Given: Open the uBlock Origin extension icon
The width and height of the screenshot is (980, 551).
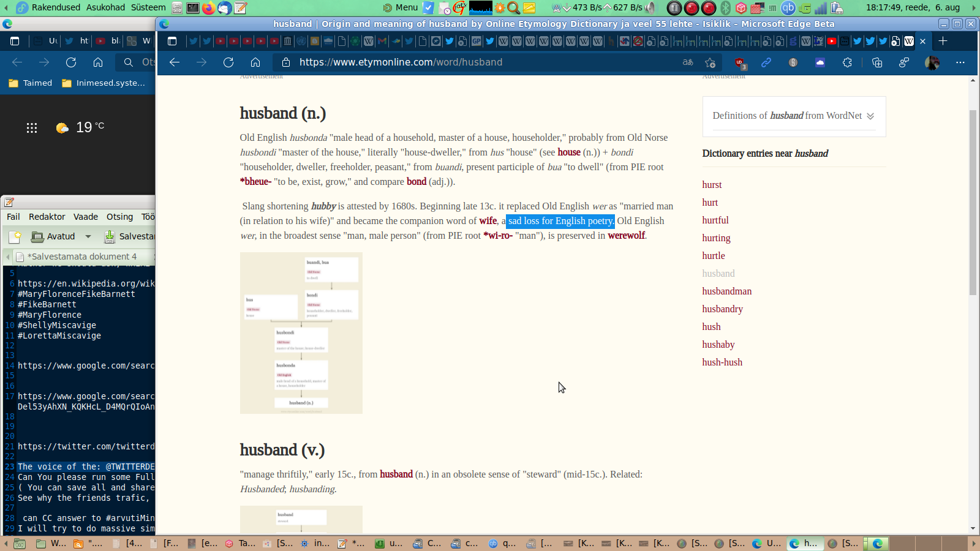Looking at the screenshot, I should click(x=740, y=63).
